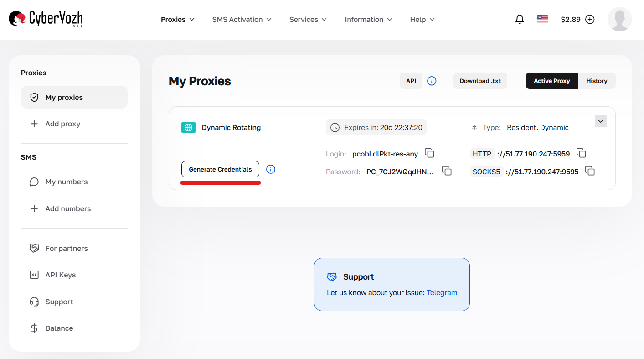This screenshot has width=644, height=359.
Task: Copy the proxy password
Action: point(447,171)
